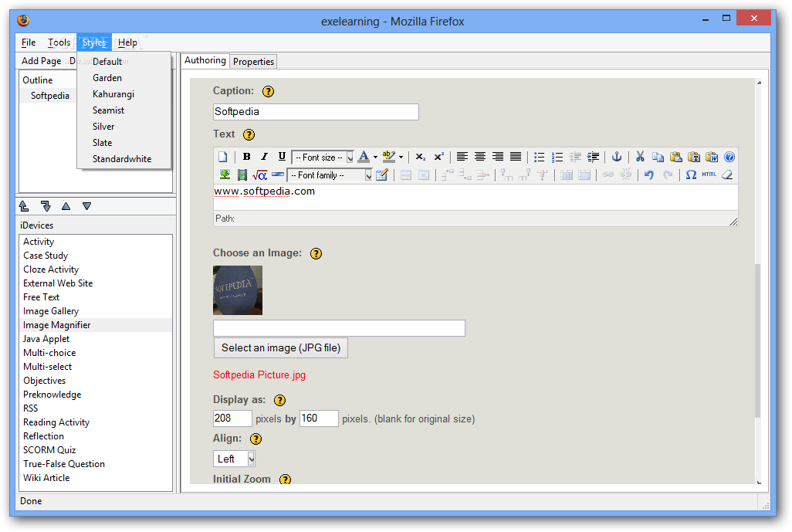This screenshot has height=532, width=792.
Task: Move outline node down
Action: (x=87, y=206)
